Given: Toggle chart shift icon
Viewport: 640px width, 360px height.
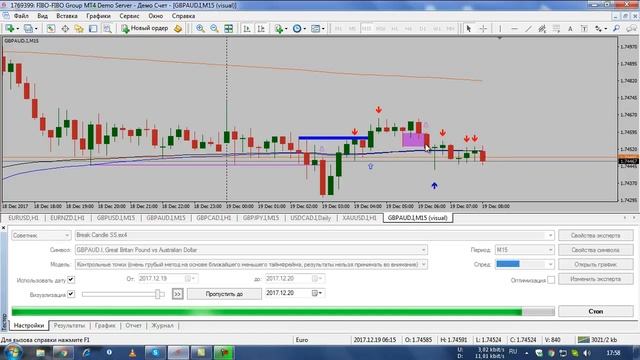Looking at the screenshot, I should pos(261,29).
